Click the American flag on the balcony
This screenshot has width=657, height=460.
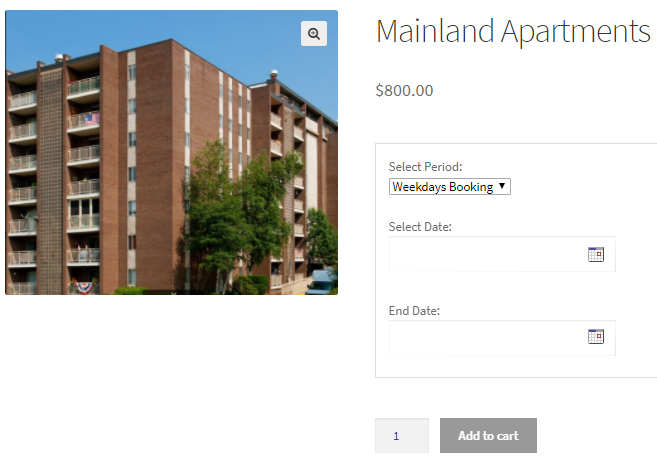pos(92,119)
